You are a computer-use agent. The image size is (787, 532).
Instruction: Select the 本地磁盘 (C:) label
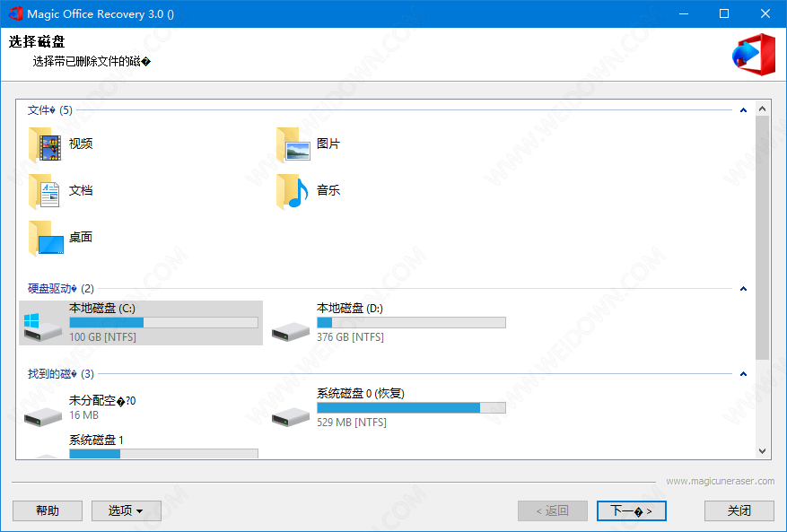click(102, 308)
